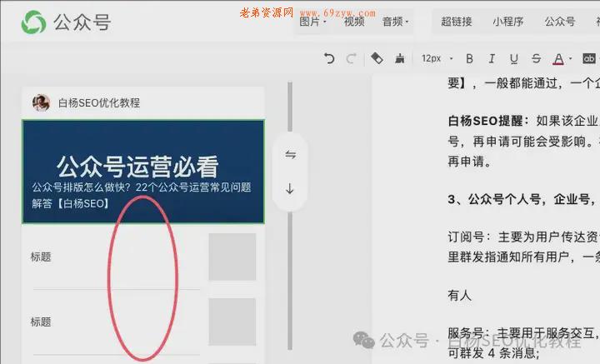
Task: Clear formatting with the broom icon
Action: coord(400,58)
